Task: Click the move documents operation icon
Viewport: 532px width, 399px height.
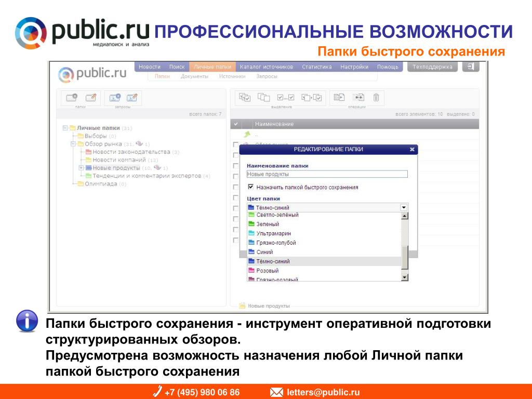Action: pos(358,98)
